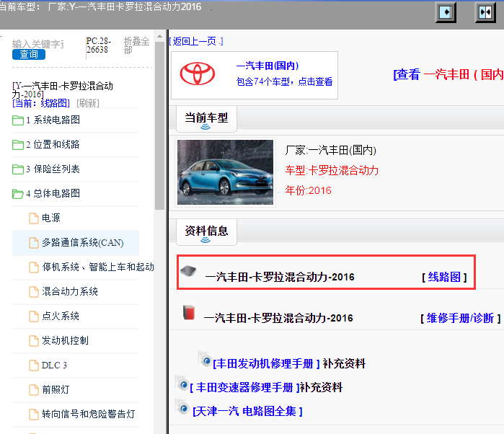Collapse open folder icon 4 总体电路图
The width and height of the screenshot is (504, 434).
coord(18,194)
